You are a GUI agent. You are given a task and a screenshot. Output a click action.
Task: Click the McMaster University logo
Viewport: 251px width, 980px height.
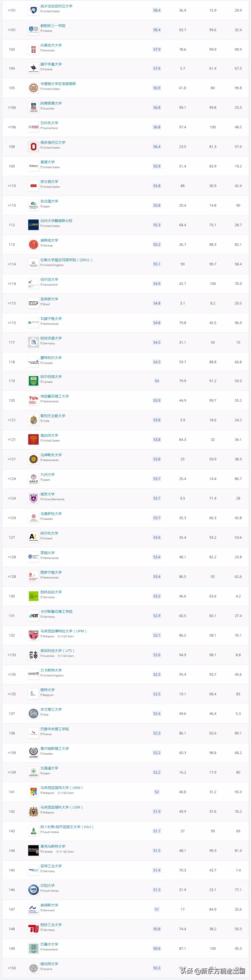click(33, 850)
